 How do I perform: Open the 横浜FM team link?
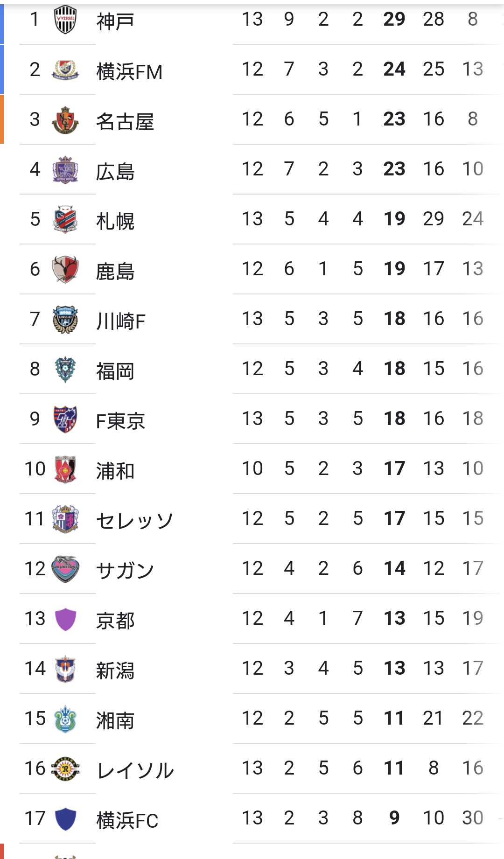point(129,72)
